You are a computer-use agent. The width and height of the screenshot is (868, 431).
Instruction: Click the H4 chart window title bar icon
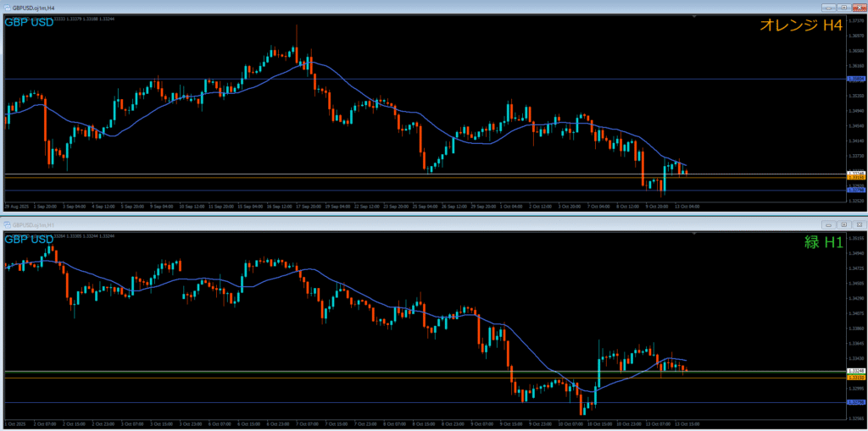point(6,6)
